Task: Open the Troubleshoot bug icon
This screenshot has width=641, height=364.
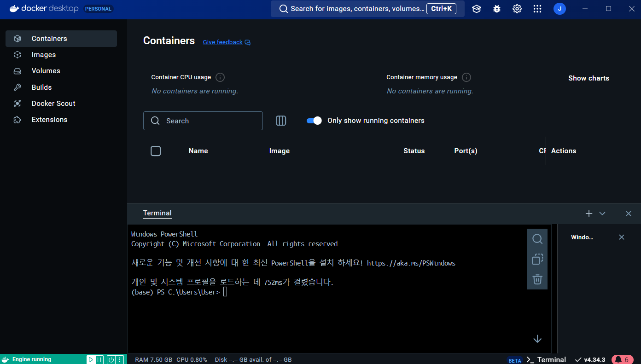Action: (x=497, y=9)
